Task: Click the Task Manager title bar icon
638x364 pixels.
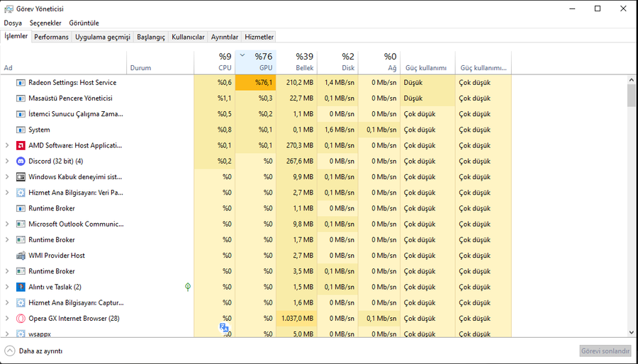Action: 9,8
